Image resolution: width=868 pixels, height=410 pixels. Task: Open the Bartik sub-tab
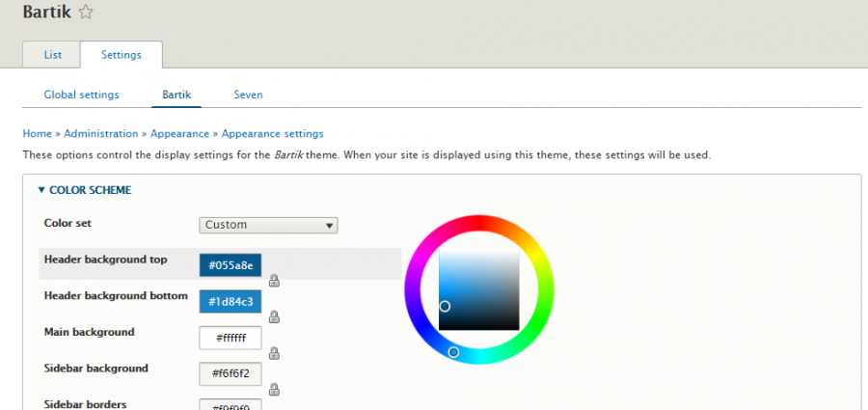(176, 95)
